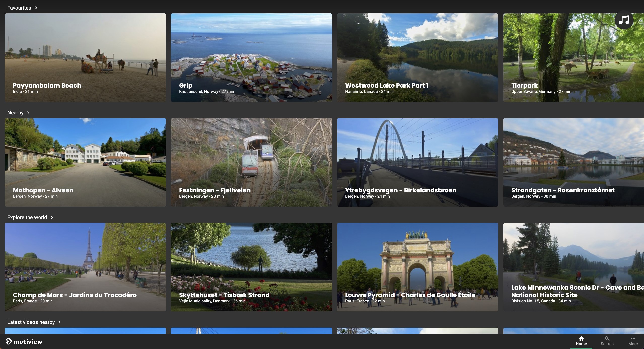This screenshot has width=644, height=349.
Task: Click the Nearby heading link
Action: 15,113
